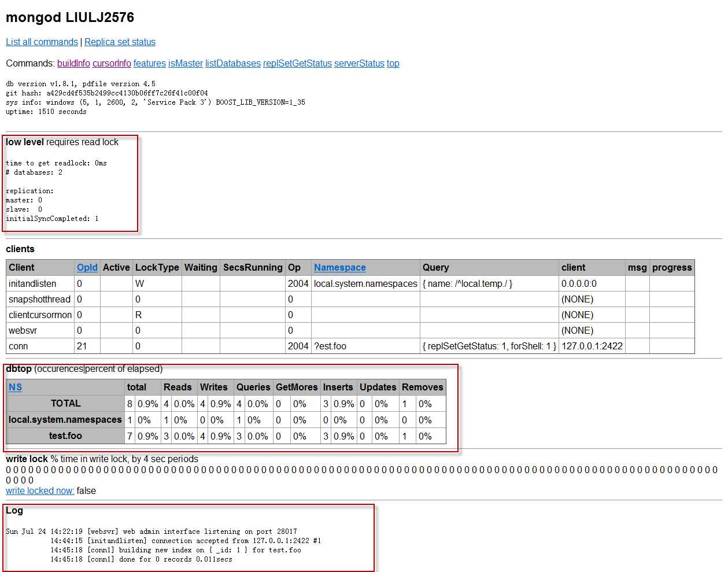
Task: Open the serverStatus command link
Action: tap(359, 63)
